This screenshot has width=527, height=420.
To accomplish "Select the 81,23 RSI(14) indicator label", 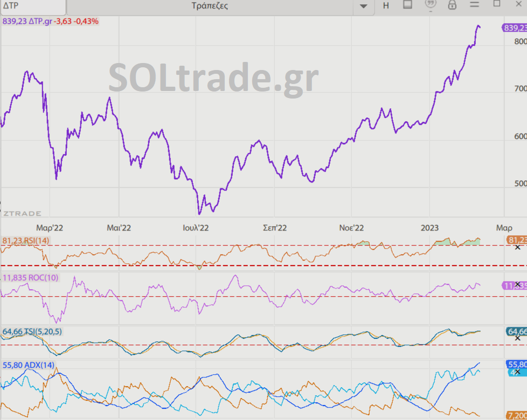I will pyautogui.click(x=26, y=241).
